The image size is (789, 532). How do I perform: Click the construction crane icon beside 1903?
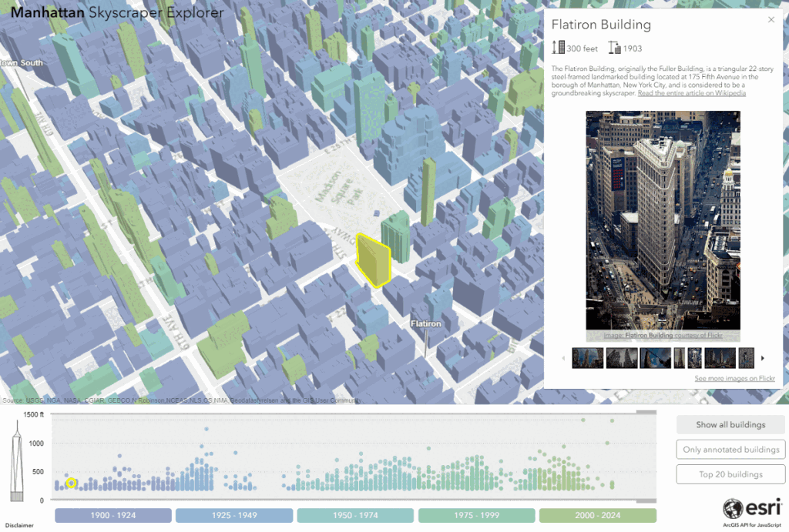(614, 47)
